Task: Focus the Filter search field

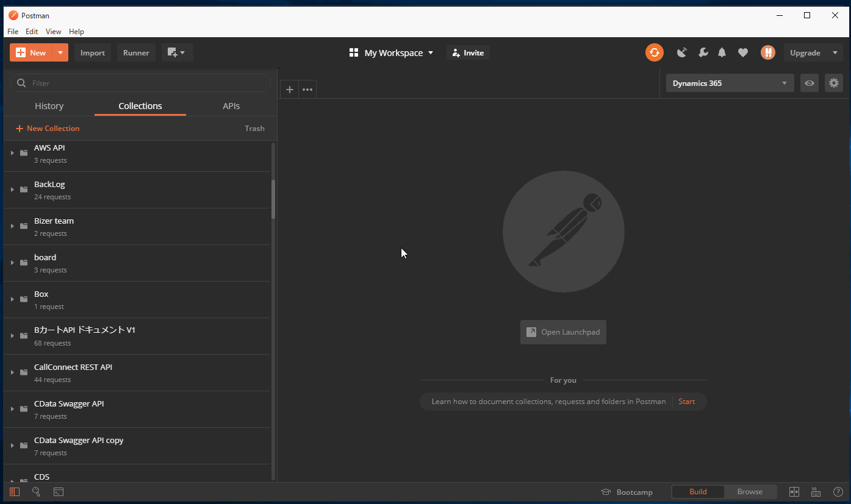Action: [140, 83]
